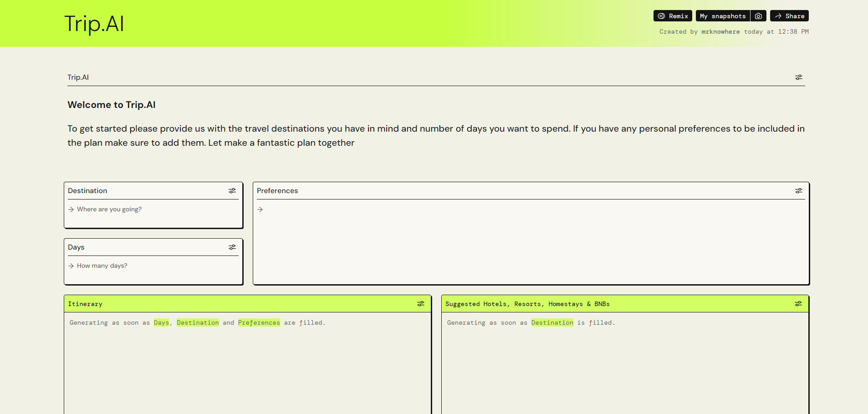This screenshot has height=414, width=868.
Task: Visit mrknowhere creator profile link
Action: (720, 32)
